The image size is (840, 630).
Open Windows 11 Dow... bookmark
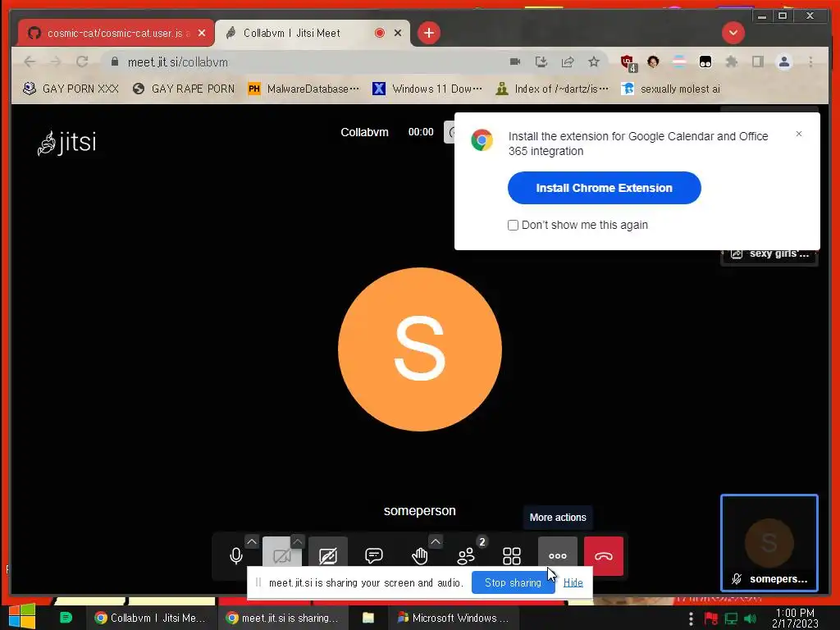tap(427, 89)
